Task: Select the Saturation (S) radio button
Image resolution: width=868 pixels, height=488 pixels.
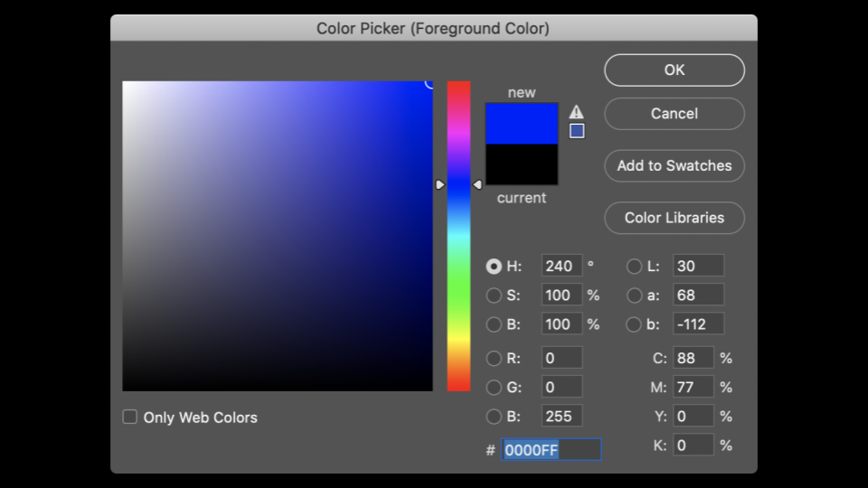Action: [494, 296]
